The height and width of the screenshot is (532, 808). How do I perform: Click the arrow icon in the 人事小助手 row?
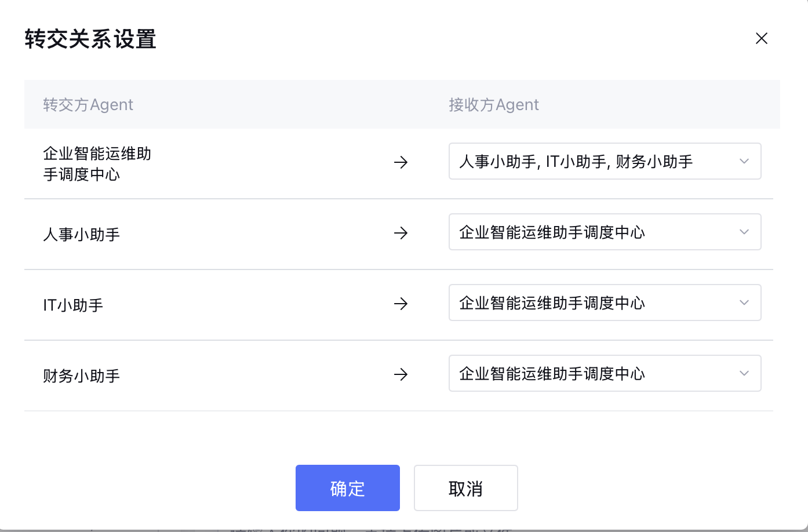point(401,234)
